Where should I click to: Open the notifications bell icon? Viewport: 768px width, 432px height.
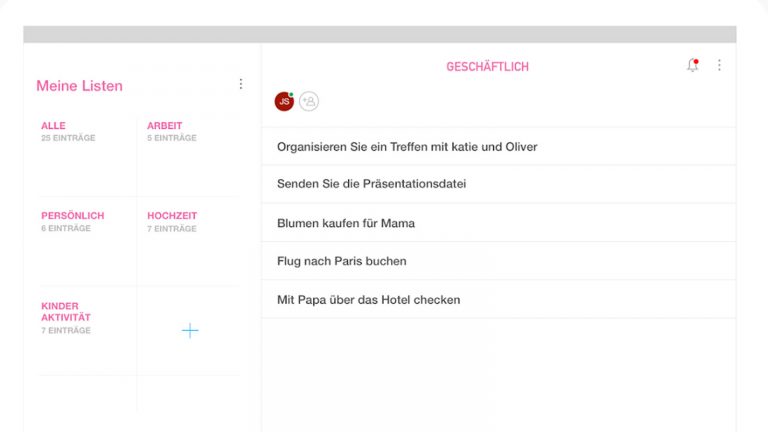tap(692, 66)
